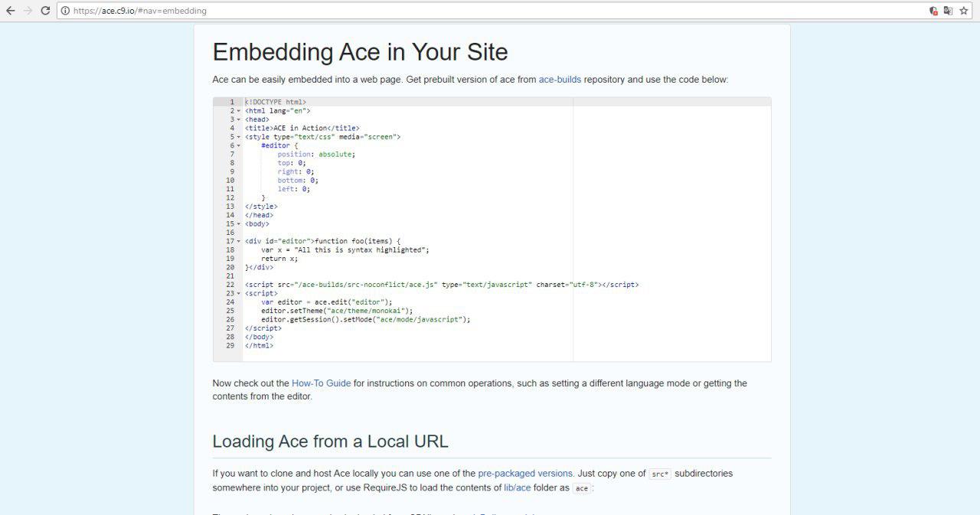Click the translate page icon
Screen dimensions: 980x515
948,11
